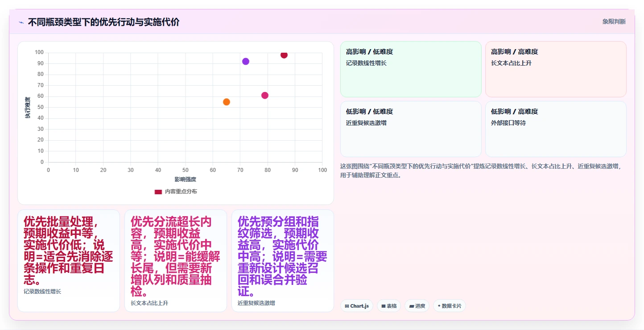The image size is (644, 330).
Task: Open the card starting 优先预分组和指纹筛选
Action: [283, 261]
